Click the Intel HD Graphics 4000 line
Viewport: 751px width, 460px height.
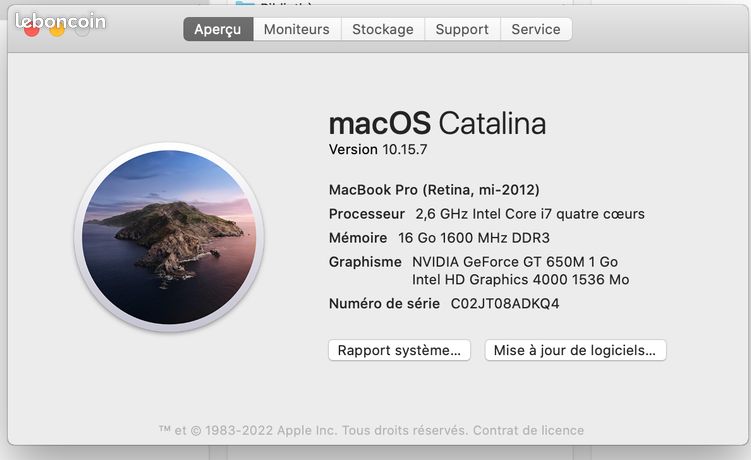[x=521, y=279]
